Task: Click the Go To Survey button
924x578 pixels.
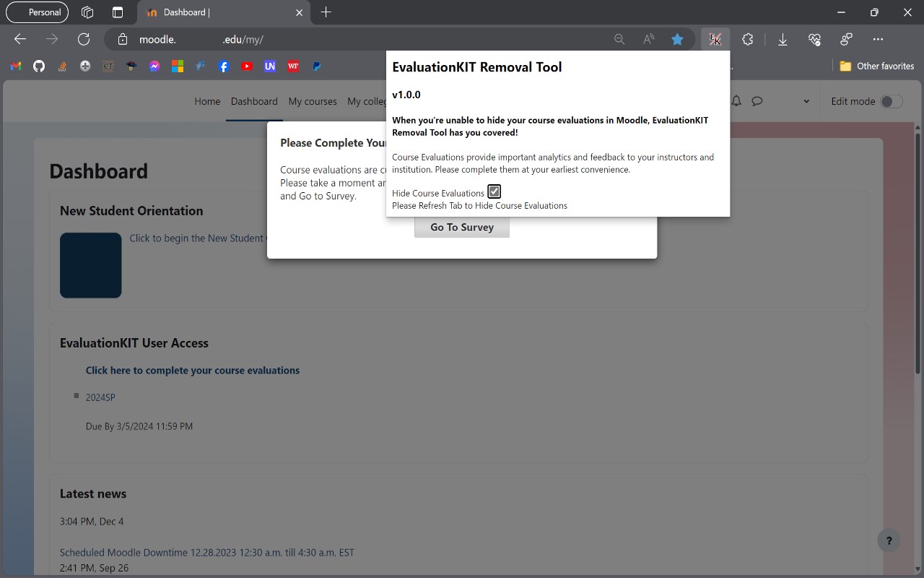Action: 462,227
